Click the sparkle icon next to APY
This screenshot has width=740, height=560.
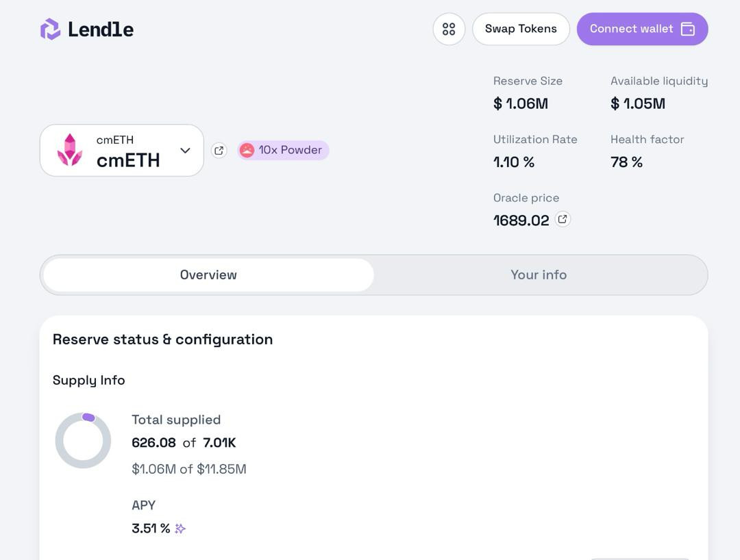(x=180, y=529)
